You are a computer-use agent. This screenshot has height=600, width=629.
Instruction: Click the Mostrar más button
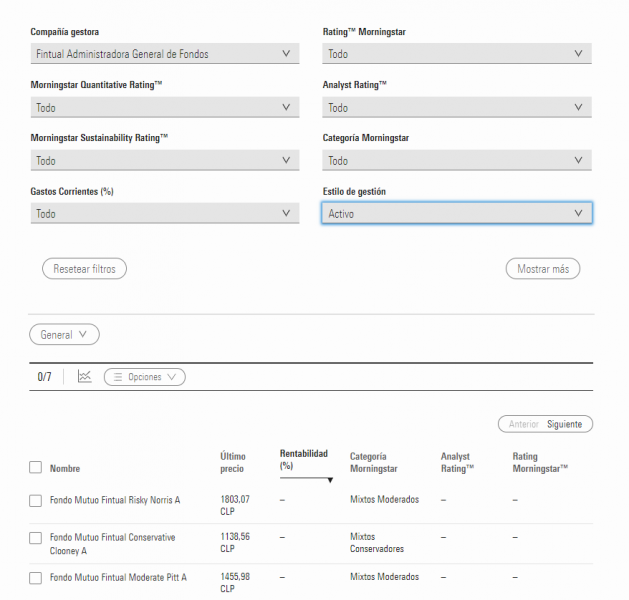click(x=542, y=269)
